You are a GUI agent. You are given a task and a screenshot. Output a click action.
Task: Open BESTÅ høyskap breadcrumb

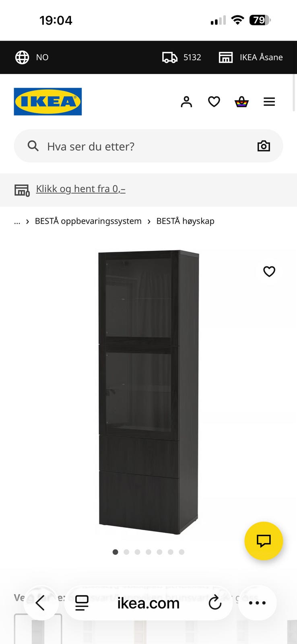pyautogui.click(x=185, y=221)
